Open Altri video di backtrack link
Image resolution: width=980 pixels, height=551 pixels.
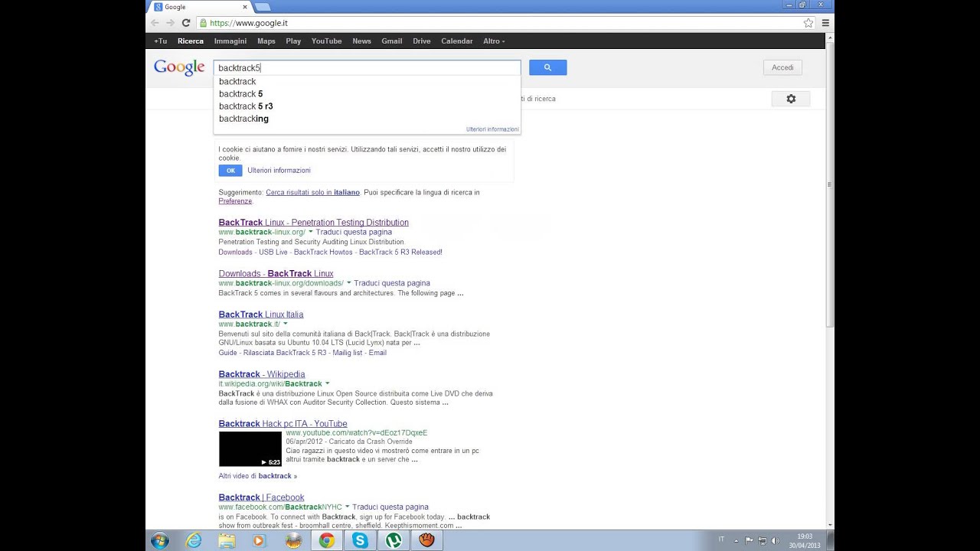[x=257, y=476]
